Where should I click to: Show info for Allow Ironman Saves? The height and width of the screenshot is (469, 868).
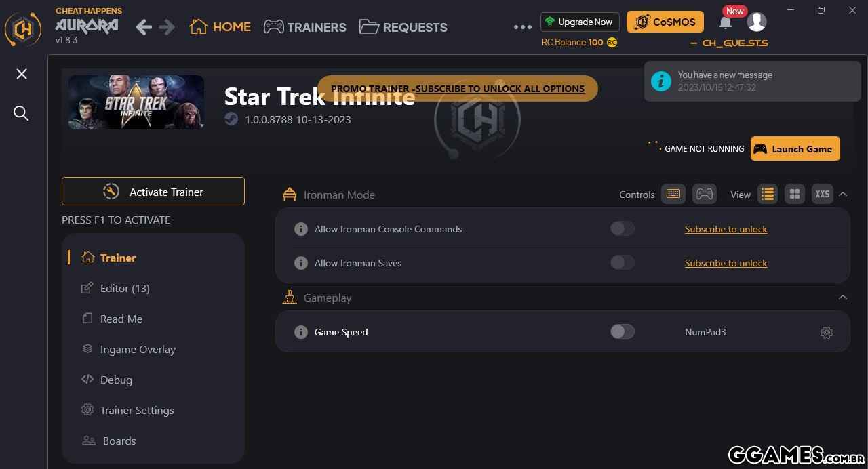pyautogui.click(x=301, y=263)
